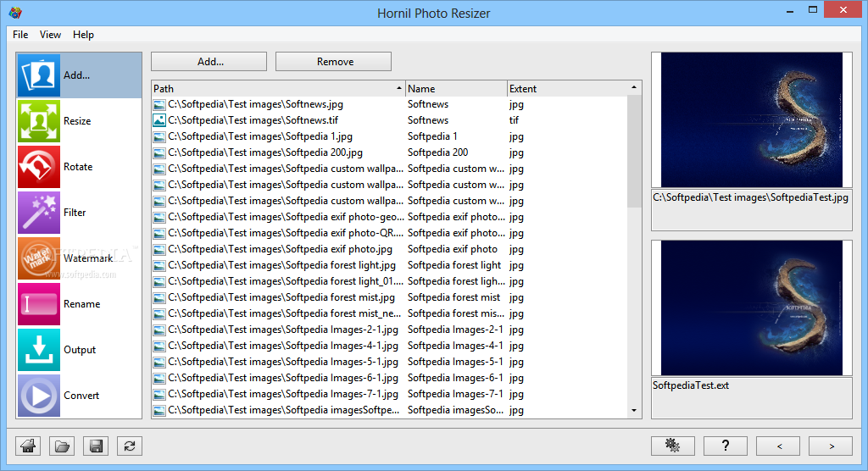Select the Softpedia forest light_01 row
The image size is (868, 471).
[x=390, y=281]
